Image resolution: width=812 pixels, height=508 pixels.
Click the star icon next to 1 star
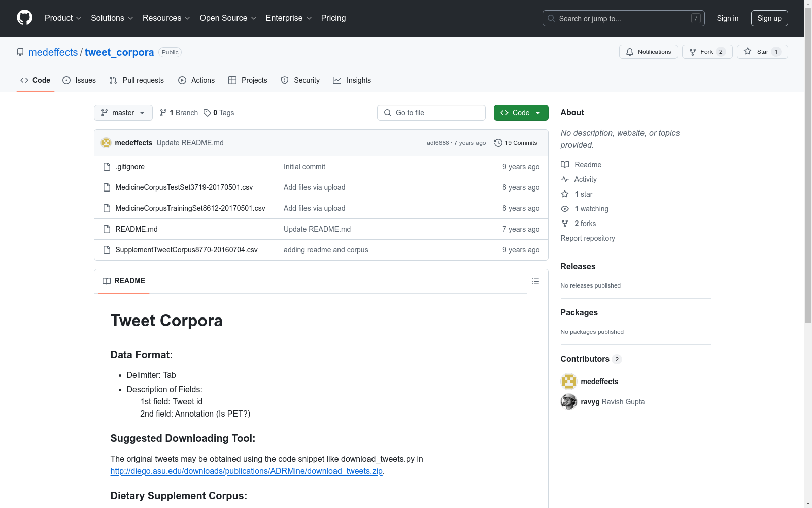pos(565,194)
